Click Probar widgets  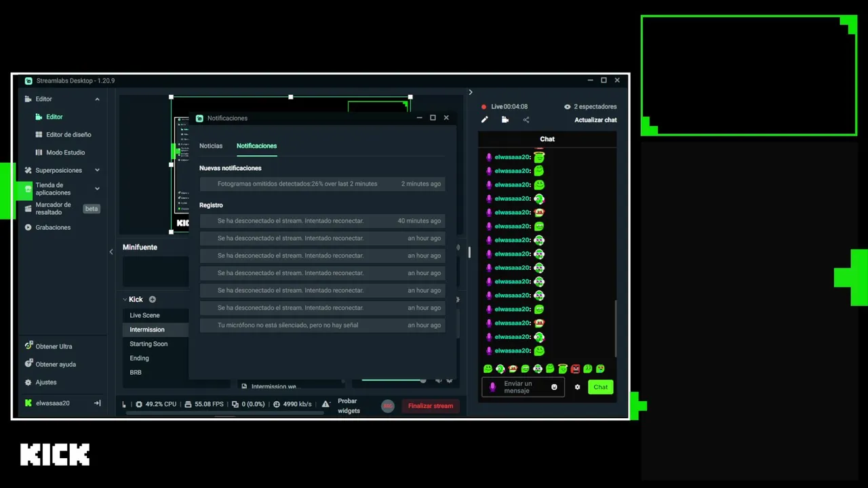(349, 406)
